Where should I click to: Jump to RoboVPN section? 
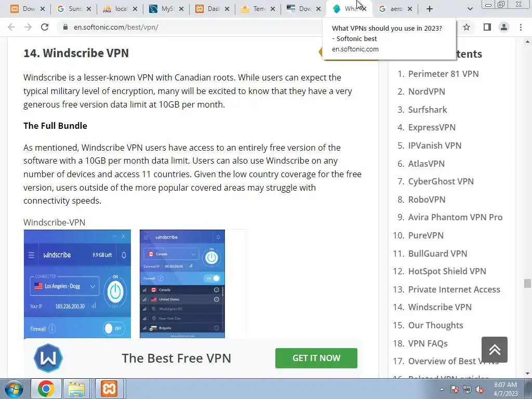[427, 199]
